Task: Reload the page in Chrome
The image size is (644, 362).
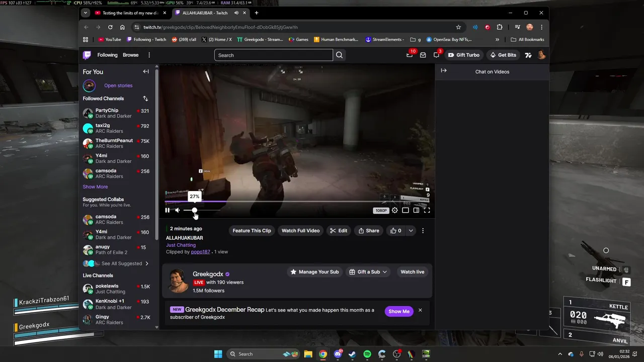Action: [x=110, y=27]
